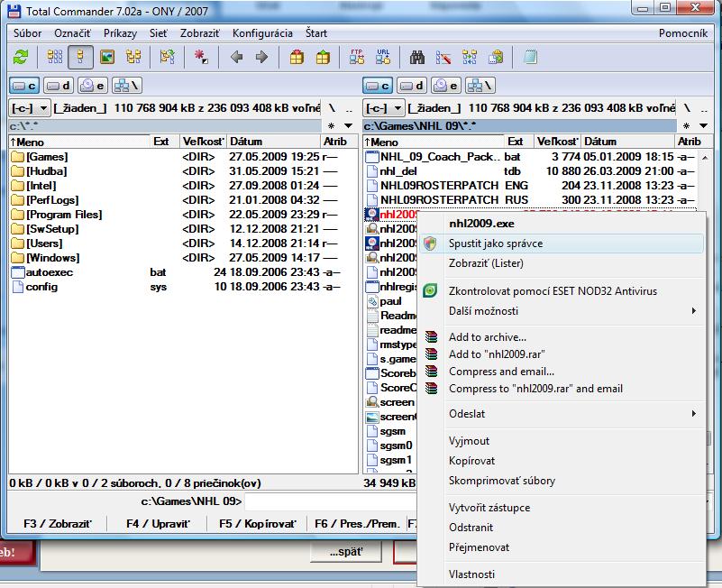Click the multi-rename tool toolbar icon

[443, 57]
